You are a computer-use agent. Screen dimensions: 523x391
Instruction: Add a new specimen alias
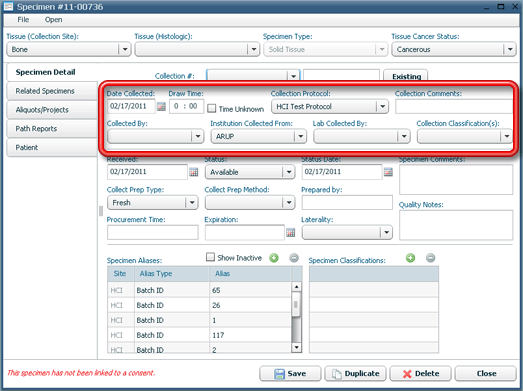pos(274,258)
